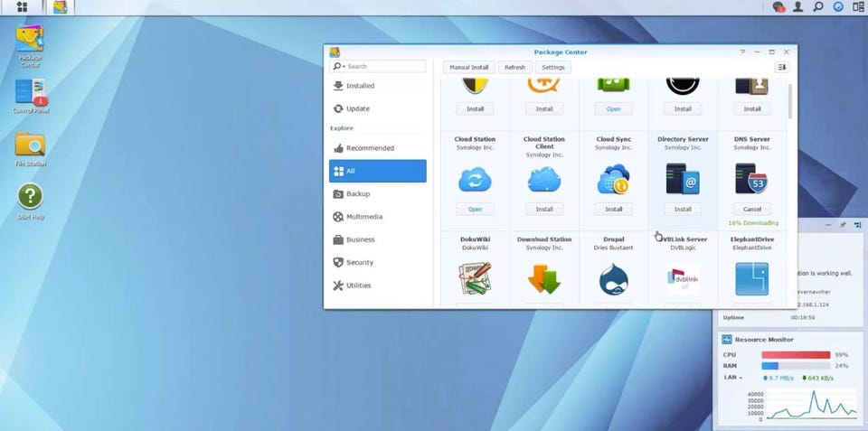
Task: Pin the widget panel
Action: point(843,225)
